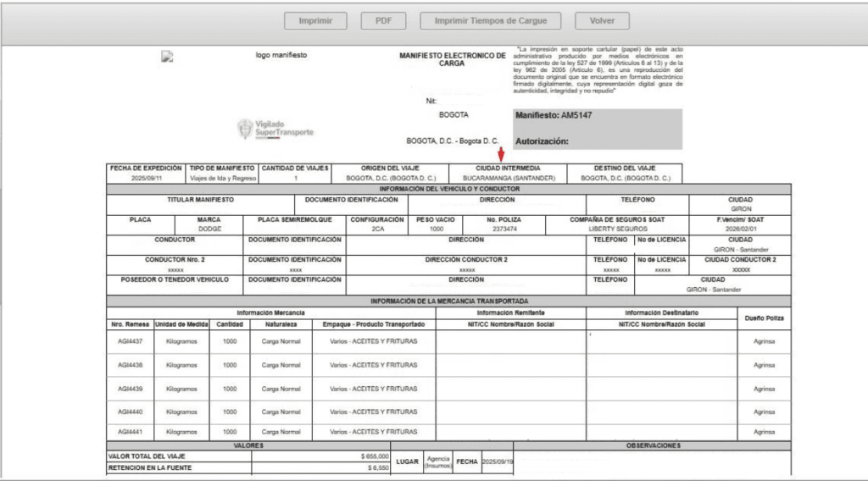Image resolution: width=868 pixels, height=481 pixels.
Task: Click remesa number AGI4439
Action: 130,389
